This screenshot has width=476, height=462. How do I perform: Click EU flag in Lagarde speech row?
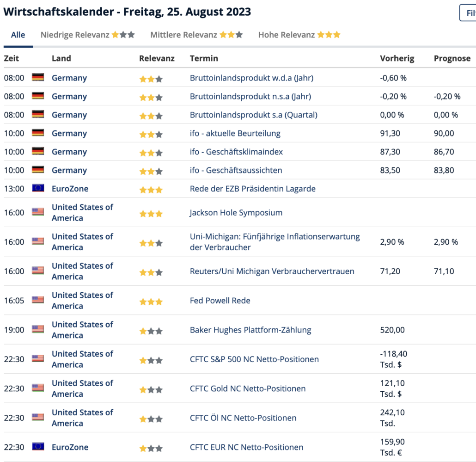38,188
